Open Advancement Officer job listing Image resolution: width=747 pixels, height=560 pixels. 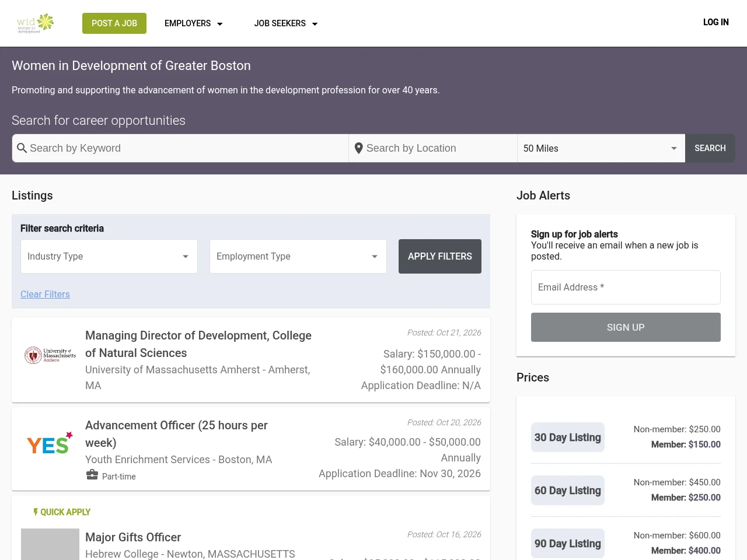click(x=176, y=434)
